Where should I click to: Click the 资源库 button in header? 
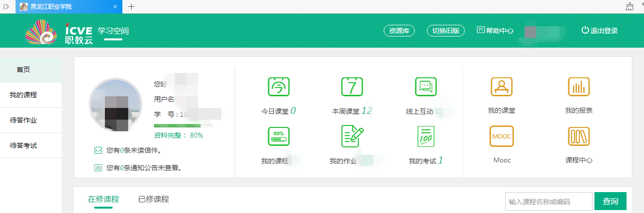tap(399, 31)
